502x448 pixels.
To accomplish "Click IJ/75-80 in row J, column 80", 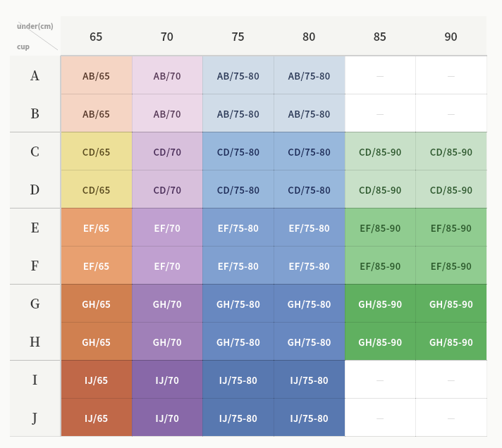I will [x=309, y=418].
